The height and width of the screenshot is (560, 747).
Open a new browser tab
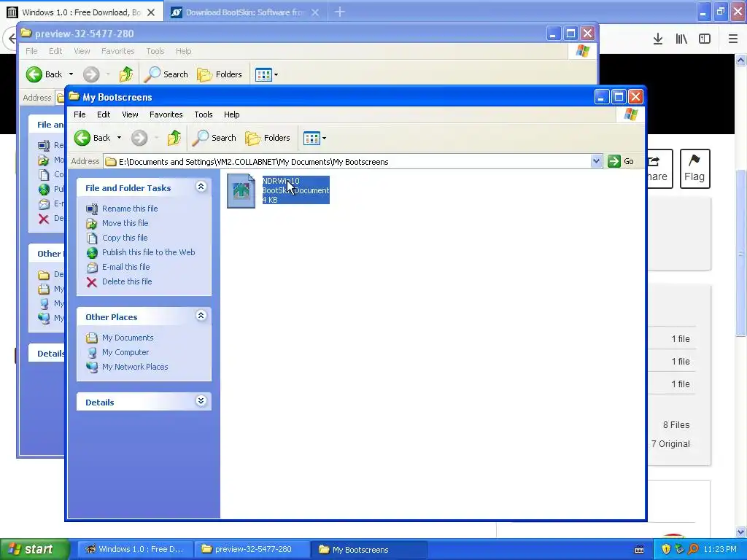340,12
